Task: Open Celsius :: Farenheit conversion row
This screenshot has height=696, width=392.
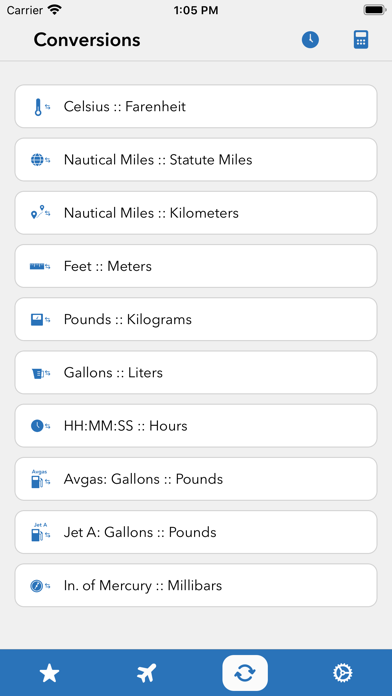Action: [196, 107]
